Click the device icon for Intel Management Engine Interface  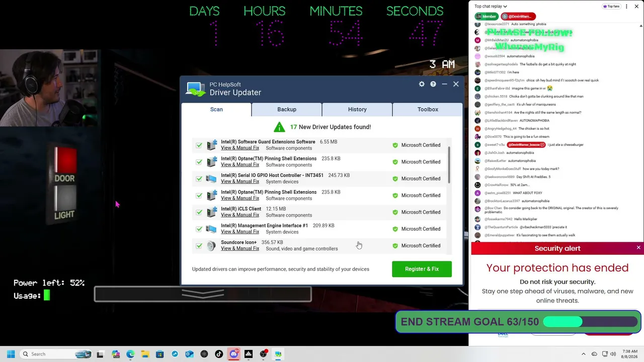211,229
